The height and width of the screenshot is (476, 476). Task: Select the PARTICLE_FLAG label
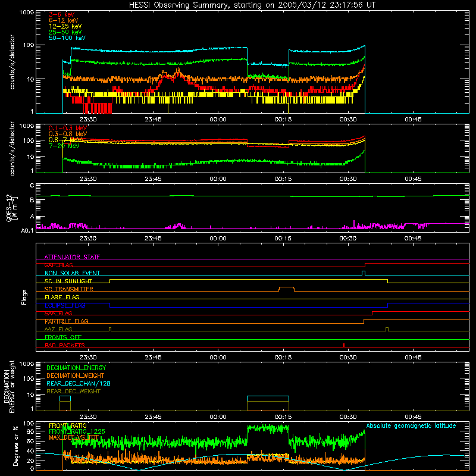(67, 321)
